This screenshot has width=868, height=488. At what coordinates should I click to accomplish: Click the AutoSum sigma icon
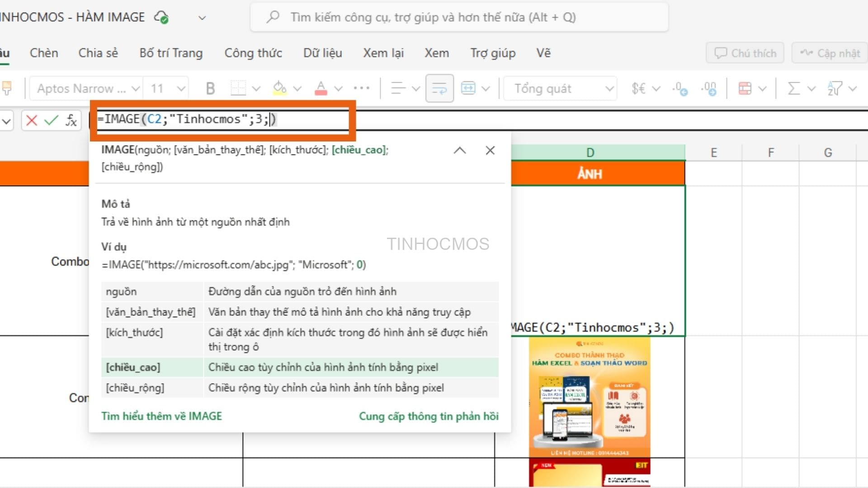click(x=794, y=89)
